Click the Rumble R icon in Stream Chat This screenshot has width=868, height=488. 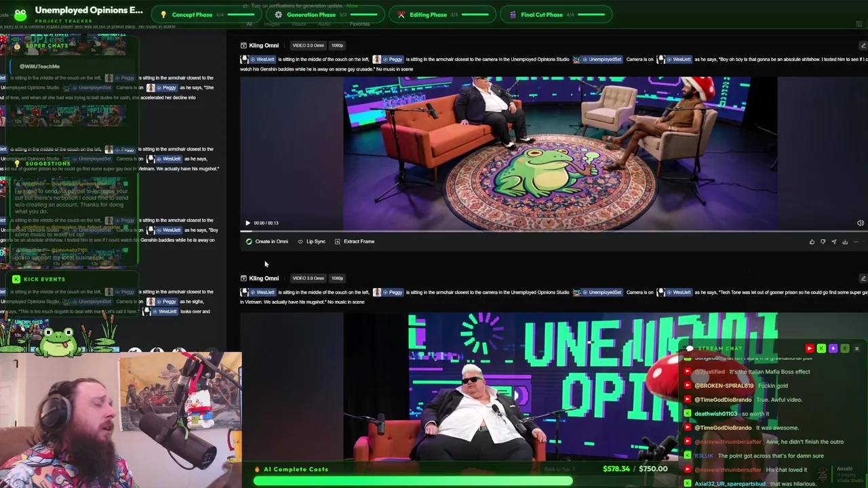(x=844, y=348)
